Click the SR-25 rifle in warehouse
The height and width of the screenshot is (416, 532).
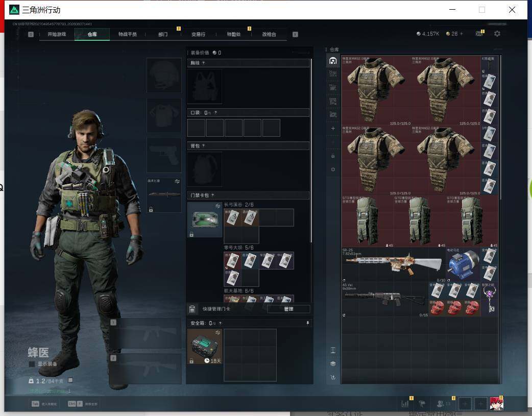coord(394,265)
